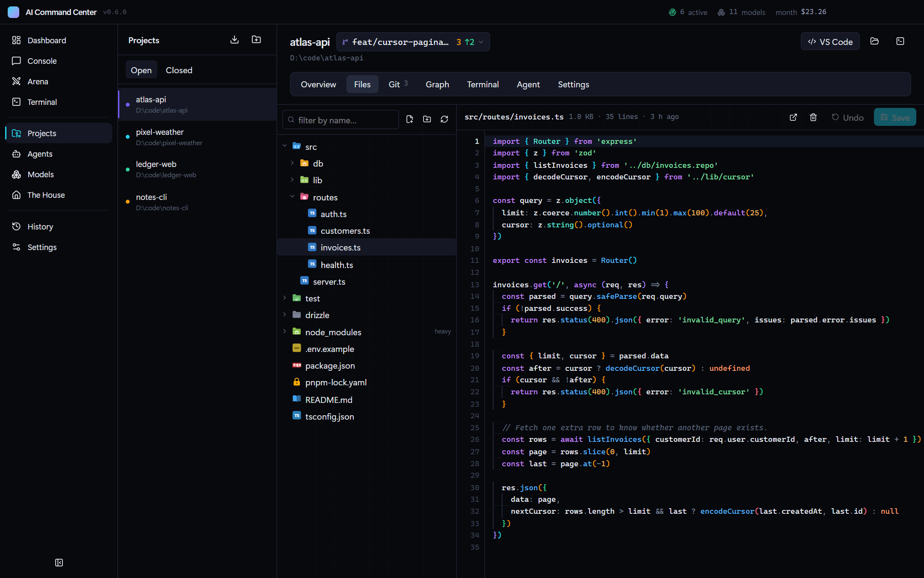Switch to the Graph tab
The image size is (924, 578).
pos(437,84)
